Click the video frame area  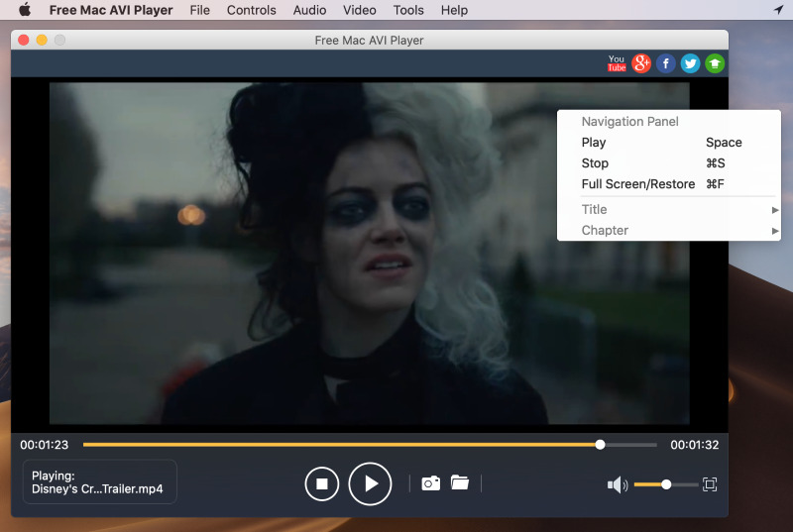click(369, 253)
